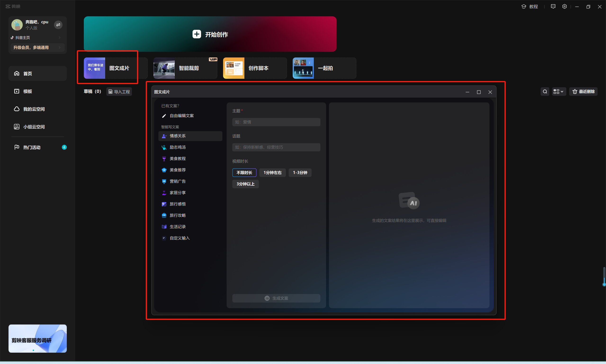Expand the 升级会员 membership row
606x364 pixels.
click(37, 48)
